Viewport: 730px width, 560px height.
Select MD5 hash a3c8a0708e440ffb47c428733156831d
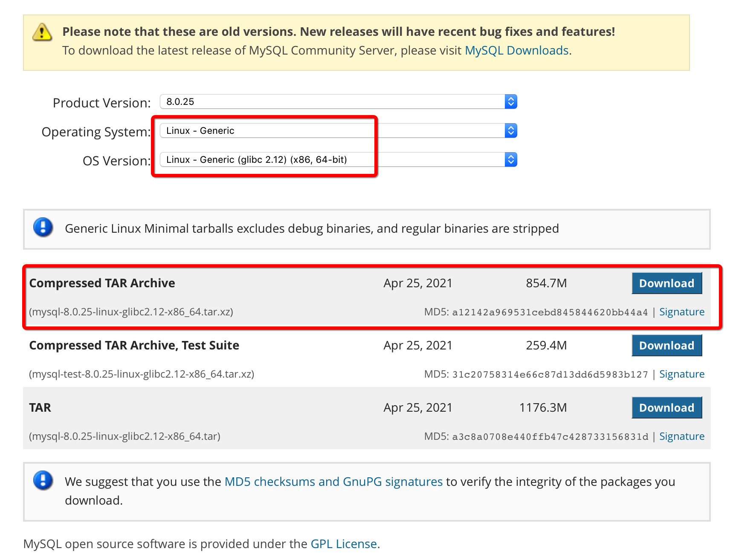(x=550, y=437)
